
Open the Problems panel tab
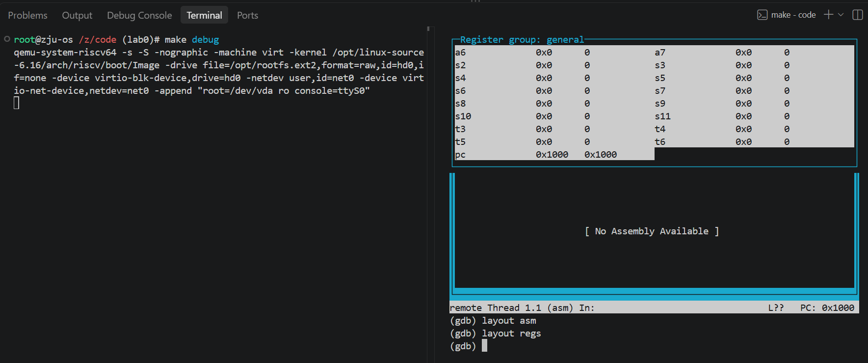27,15
